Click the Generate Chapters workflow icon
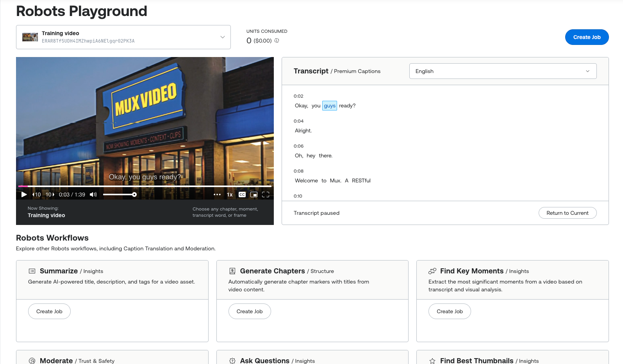623x364 pixels. 232,271
